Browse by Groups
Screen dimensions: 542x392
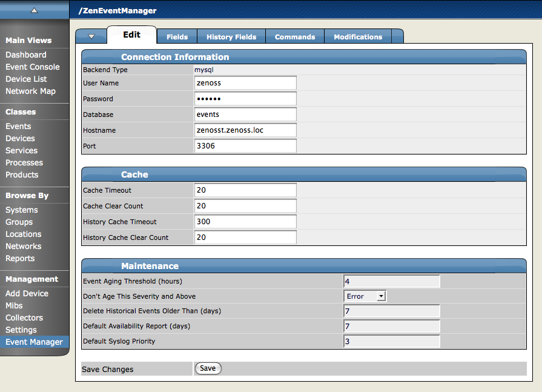pyautogui.click(x=19, y=222)
